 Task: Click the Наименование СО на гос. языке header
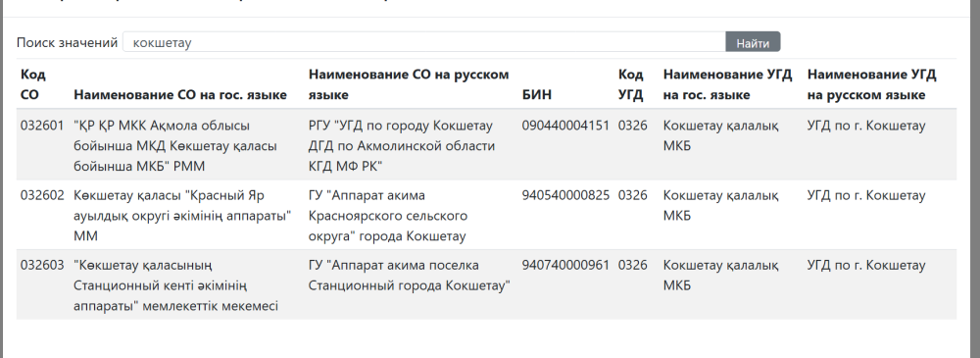180,95
